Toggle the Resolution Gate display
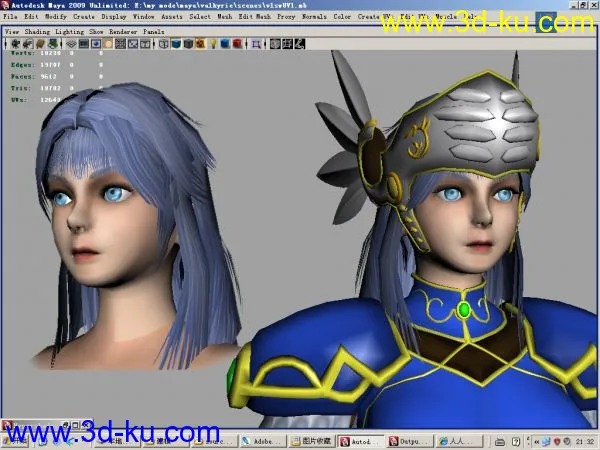Screen dimensions: 600x450 [x=96, y=44]
